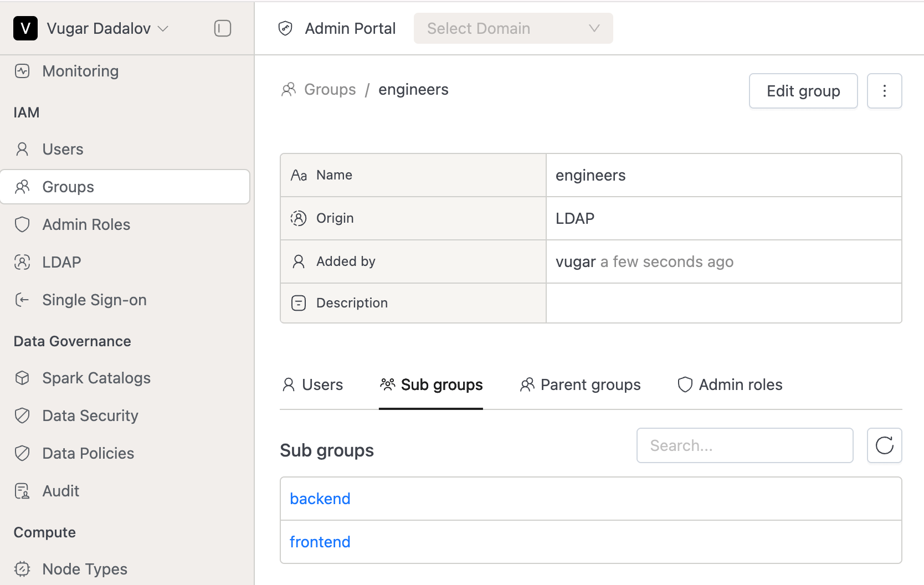924x585 pixels.
Task: Click the Added by person icon
Action: coord(299,261)
